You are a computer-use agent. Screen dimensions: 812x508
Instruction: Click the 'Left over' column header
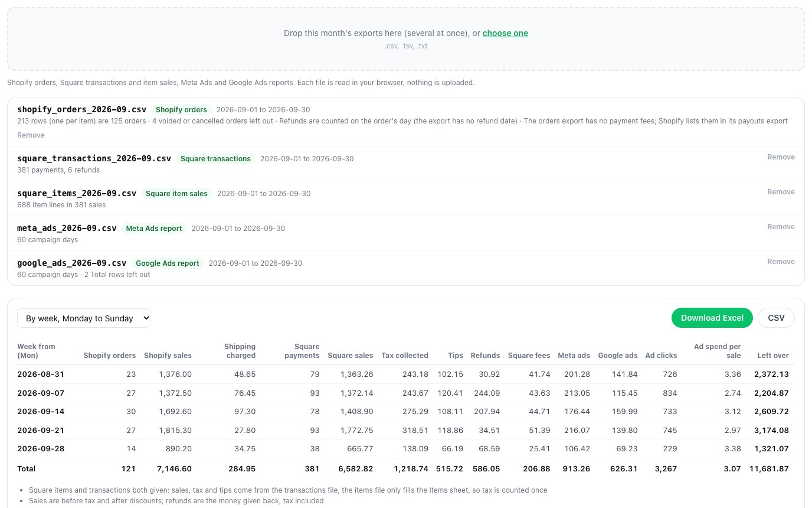coord(773,356)
